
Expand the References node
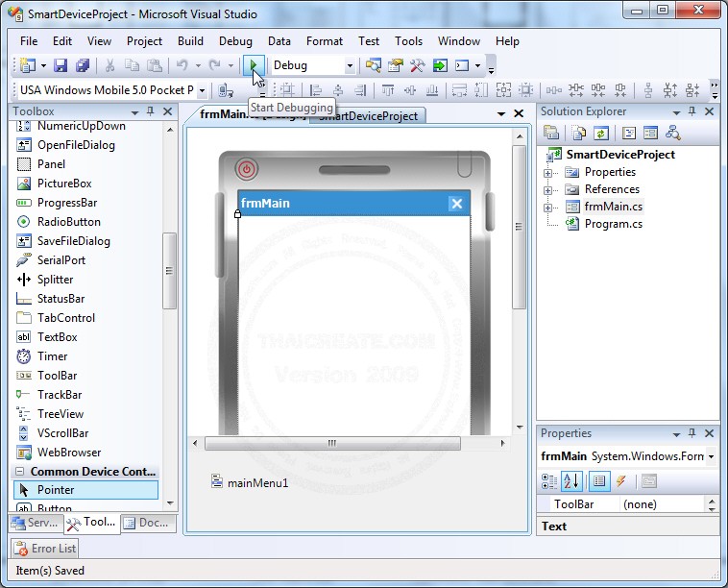[x=547, y=190]
